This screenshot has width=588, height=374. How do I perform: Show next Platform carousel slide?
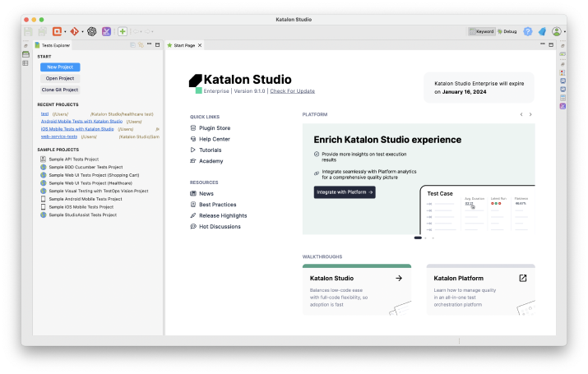click(530, 114)
